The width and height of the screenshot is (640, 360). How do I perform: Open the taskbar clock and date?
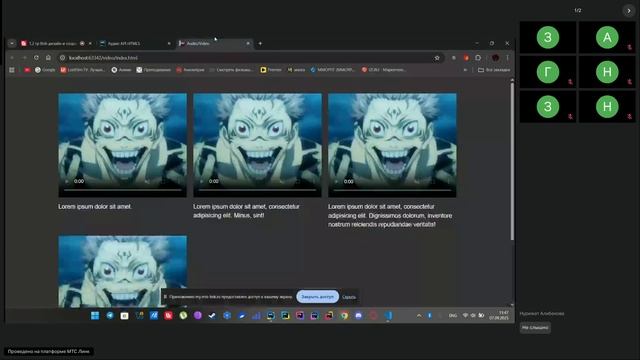499,316
